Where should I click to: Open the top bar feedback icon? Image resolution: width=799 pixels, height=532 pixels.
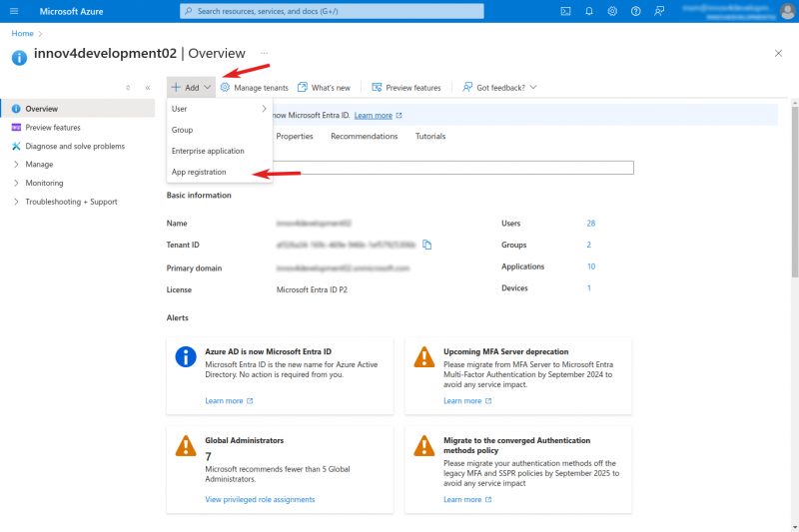659,11
